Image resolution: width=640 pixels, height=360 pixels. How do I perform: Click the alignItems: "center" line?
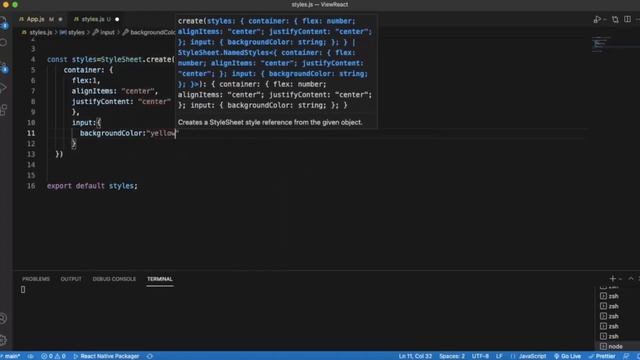(x=115, y=91)
